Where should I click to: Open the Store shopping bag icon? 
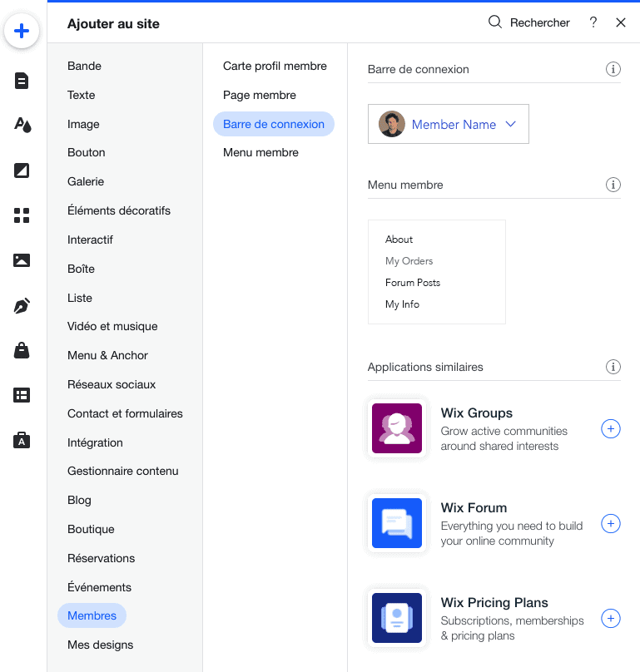click(22, 350)
